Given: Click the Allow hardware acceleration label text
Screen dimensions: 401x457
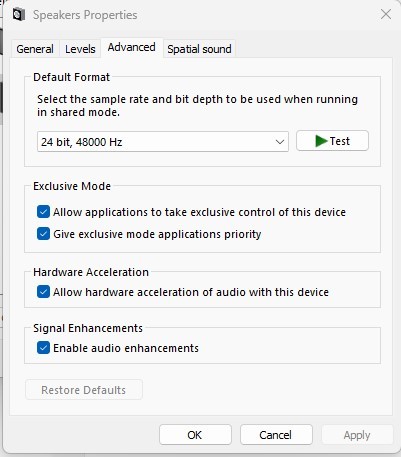Looking at the screenshot, I should coord(191,292).
